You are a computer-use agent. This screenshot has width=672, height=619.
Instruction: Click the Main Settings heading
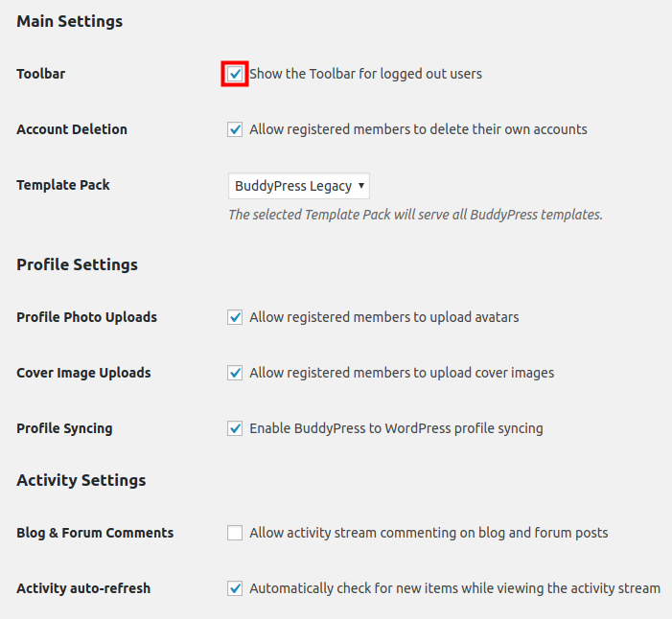[69, 21]
